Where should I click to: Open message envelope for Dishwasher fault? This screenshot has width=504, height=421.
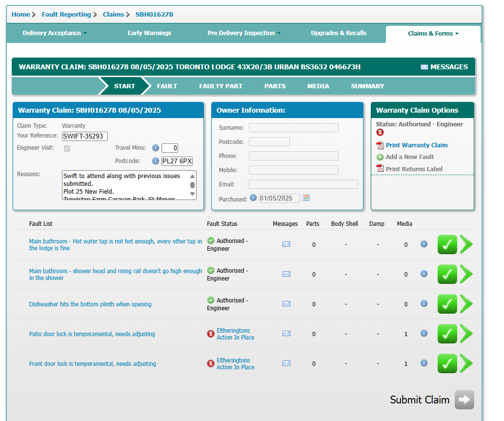click(x=286, y=303)
